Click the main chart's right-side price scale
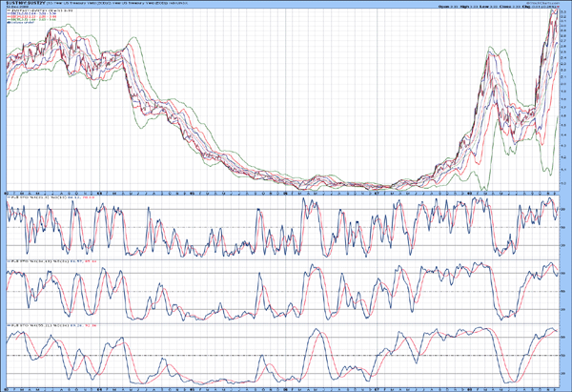The width and height of the screenshot is (572, 392). 564,95
